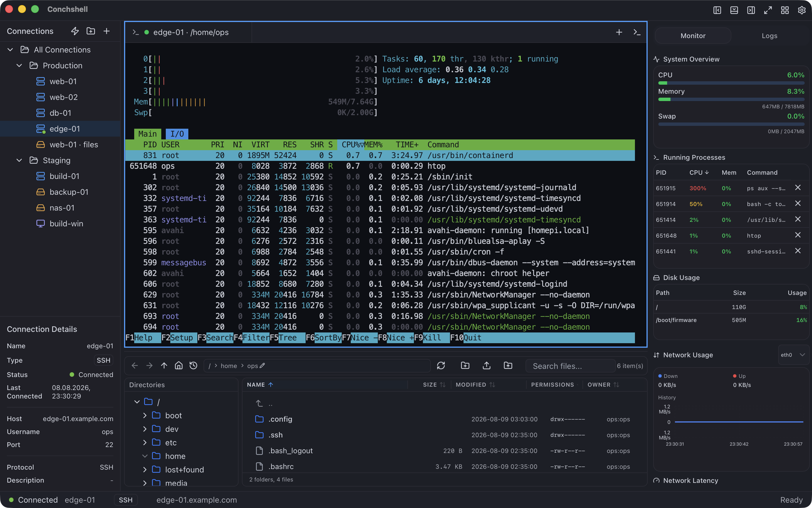Collapse the Staging folder

pos(19,160)
